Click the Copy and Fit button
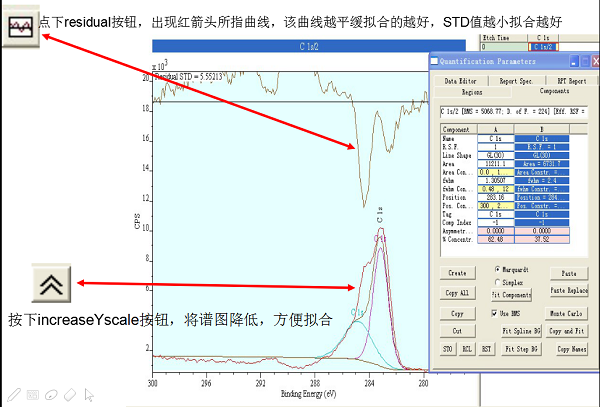 (569, 330)
